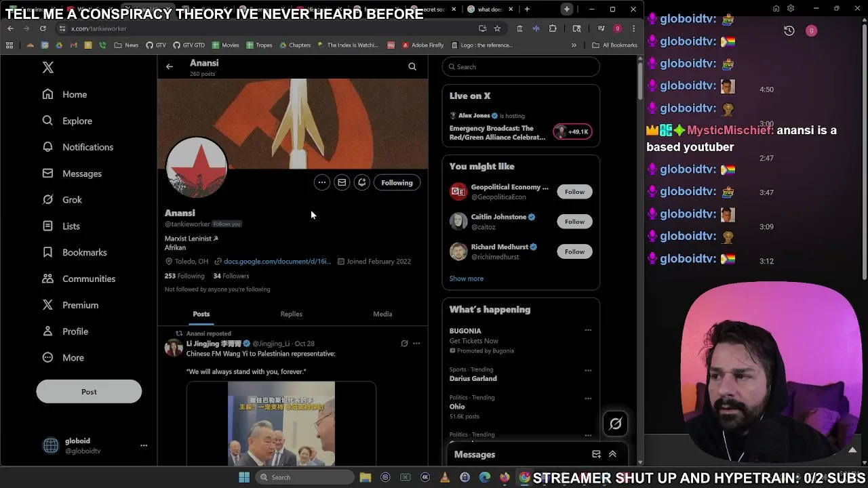The height and width of the screenshot is (488, 868).
Task: Go back with the profile back arrow
Action: click(170, 66)
